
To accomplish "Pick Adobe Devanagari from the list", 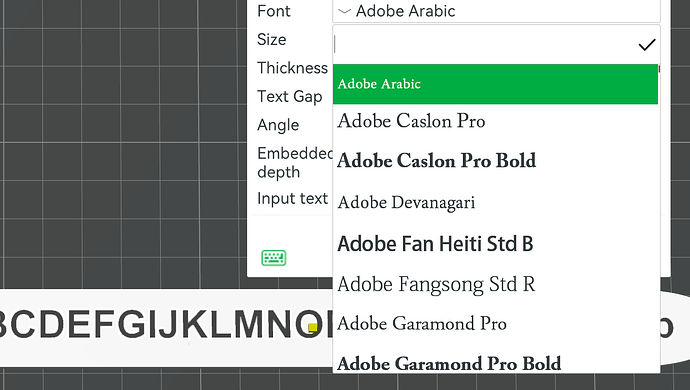I will (495, 202).
